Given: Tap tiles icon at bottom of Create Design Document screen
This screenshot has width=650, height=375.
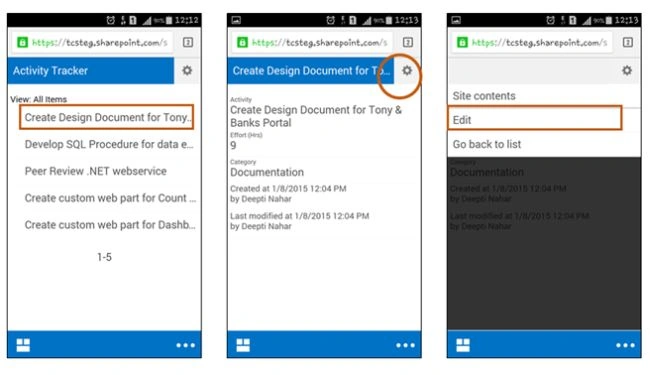Looking at the screenshot, I should pos(243,345).
